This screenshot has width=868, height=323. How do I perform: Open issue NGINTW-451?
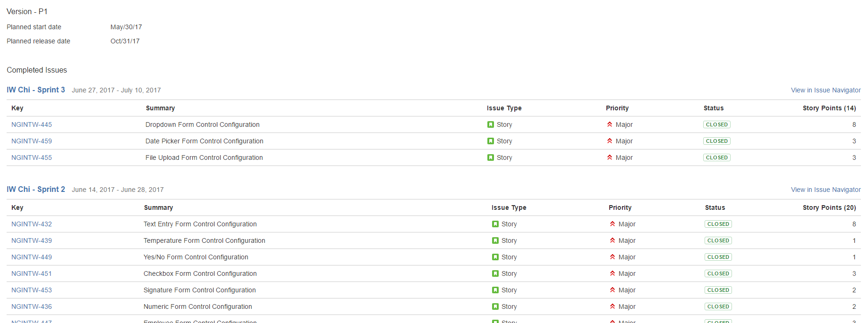click(x=32, y=273)
